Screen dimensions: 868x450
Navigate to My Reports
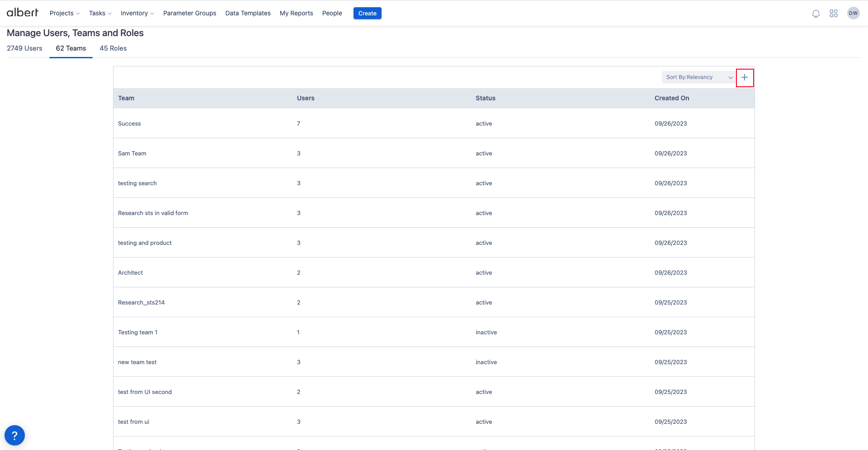pos(296,13)
